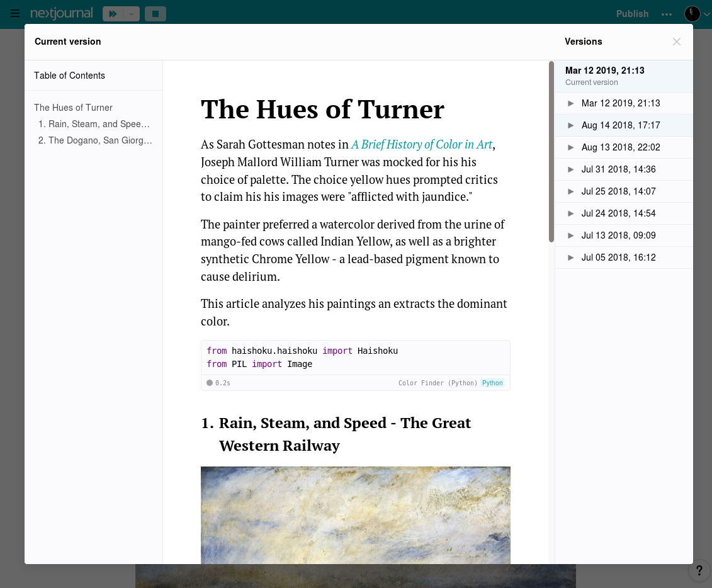
Task: Open the three-dot more options menu
Action: point(667,14)
